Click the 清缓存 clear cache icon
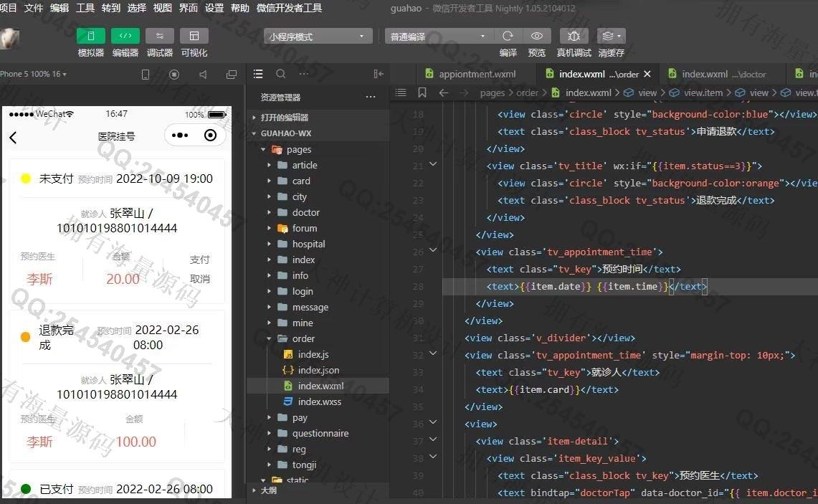 pyautogui.click(x=611, y=36)
